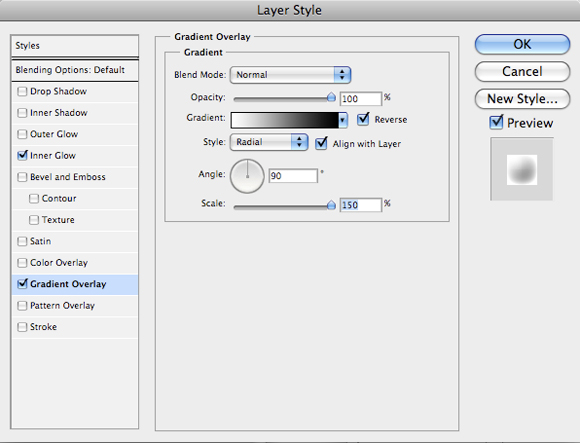Tick the Texture checkbox

pyautogui.click(x=34, y=220)
